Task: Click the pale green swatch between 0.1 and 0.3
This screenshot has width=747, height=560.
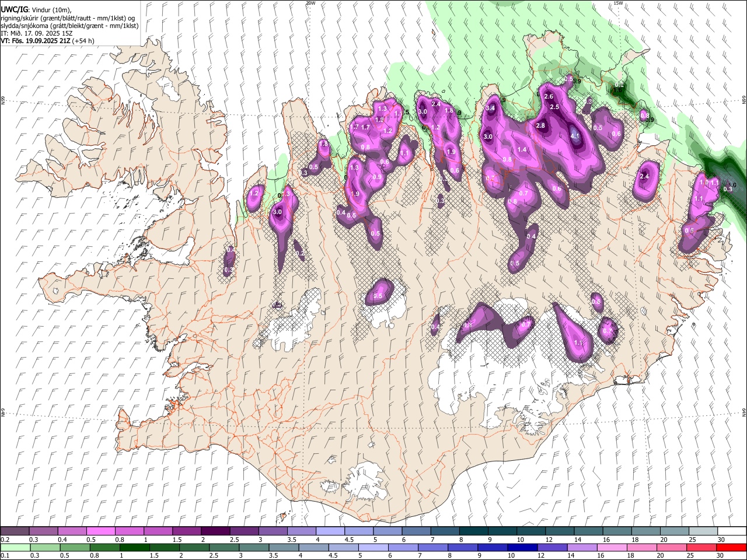Action: point(15,547)
